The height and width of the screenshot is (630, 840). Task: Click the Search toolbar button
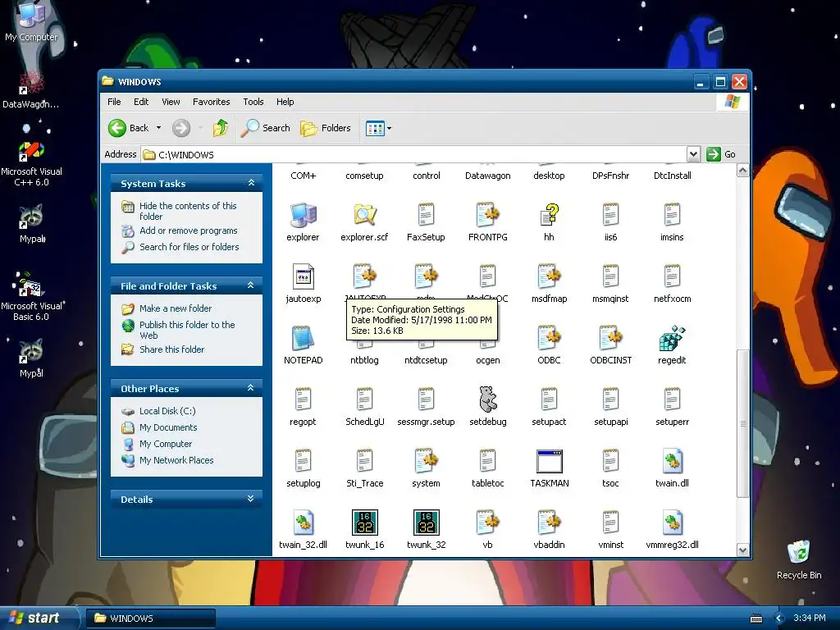(265, 128)
